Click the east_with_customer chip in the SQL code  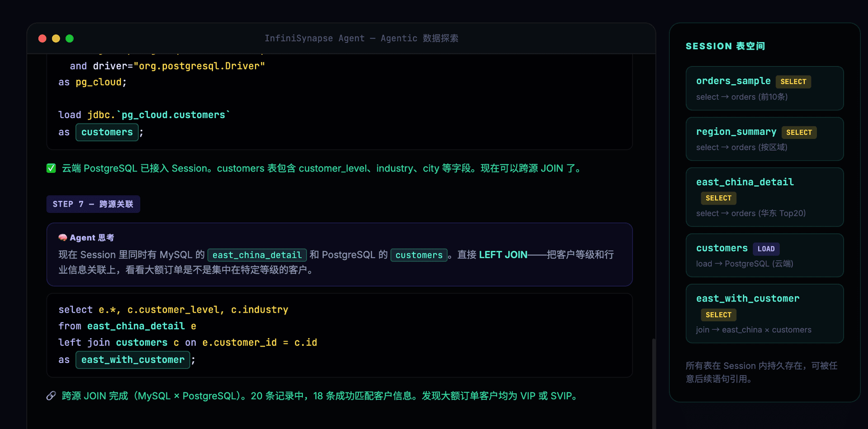coord(132,359)
